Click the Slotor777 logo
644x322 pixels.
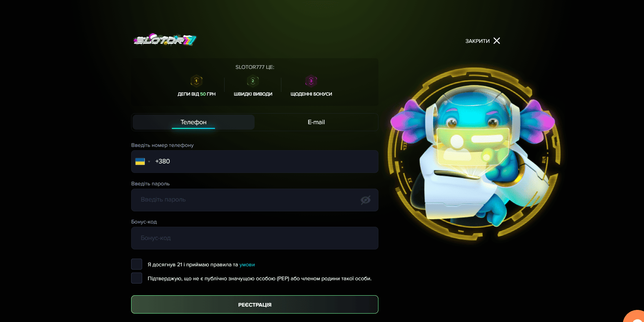pos(165,40)
